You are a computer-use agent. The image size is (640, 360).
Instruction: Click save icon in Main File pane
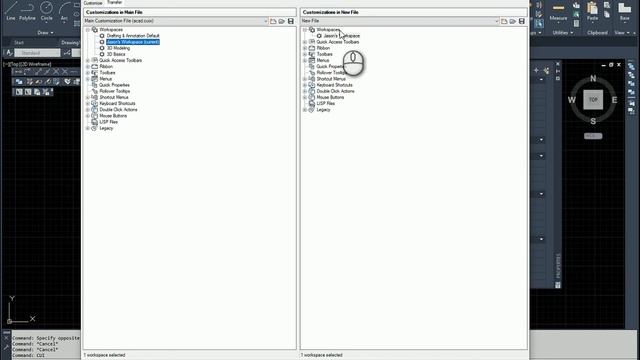[x=291, y=21]
